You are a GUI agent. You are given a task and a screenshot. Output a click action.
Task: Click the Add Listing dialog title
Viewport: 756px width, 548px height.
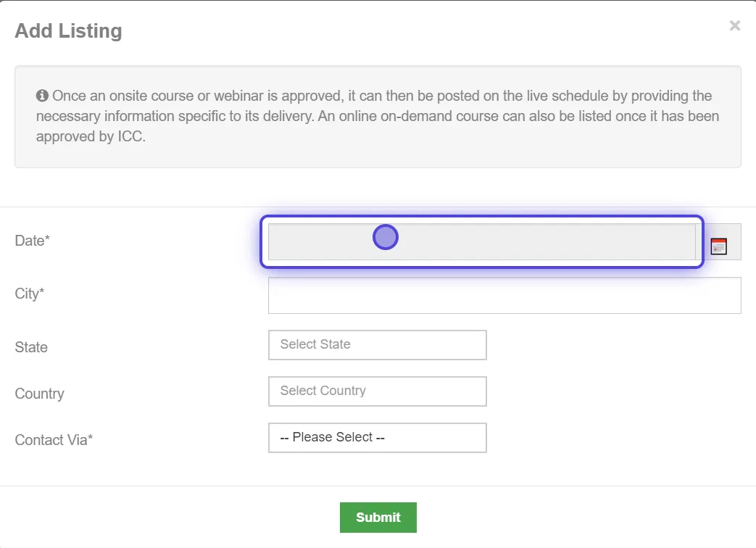click(67, 30)
